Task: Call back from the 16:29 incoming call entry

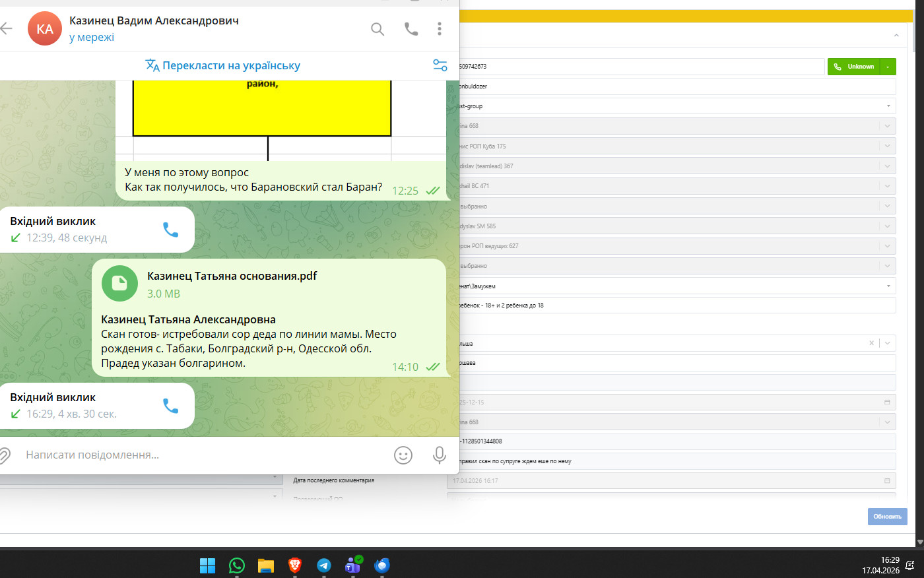Action: point(171,406)
